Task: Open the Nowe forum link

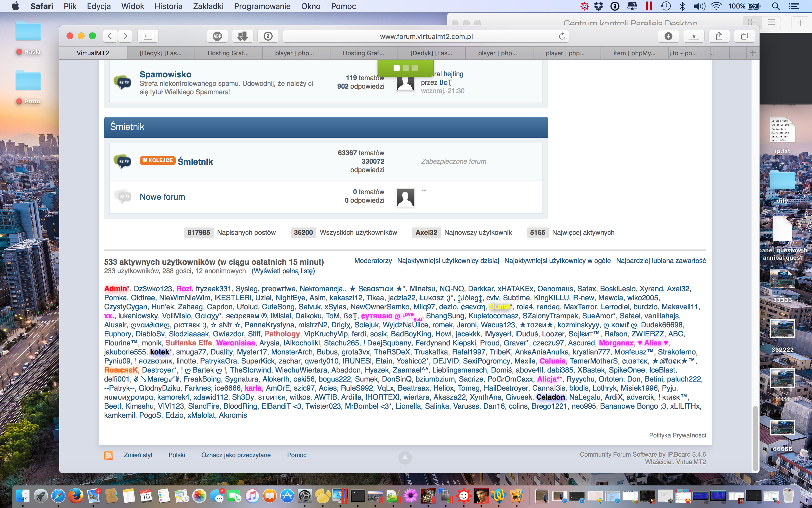Action: tap(162, 197)
